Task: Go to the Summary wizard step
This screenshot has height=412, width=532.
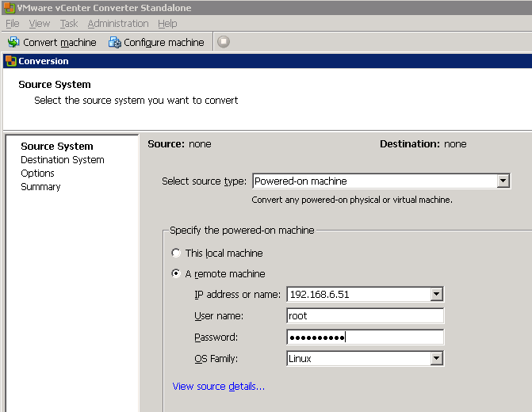Action: (x=40, y=187)
